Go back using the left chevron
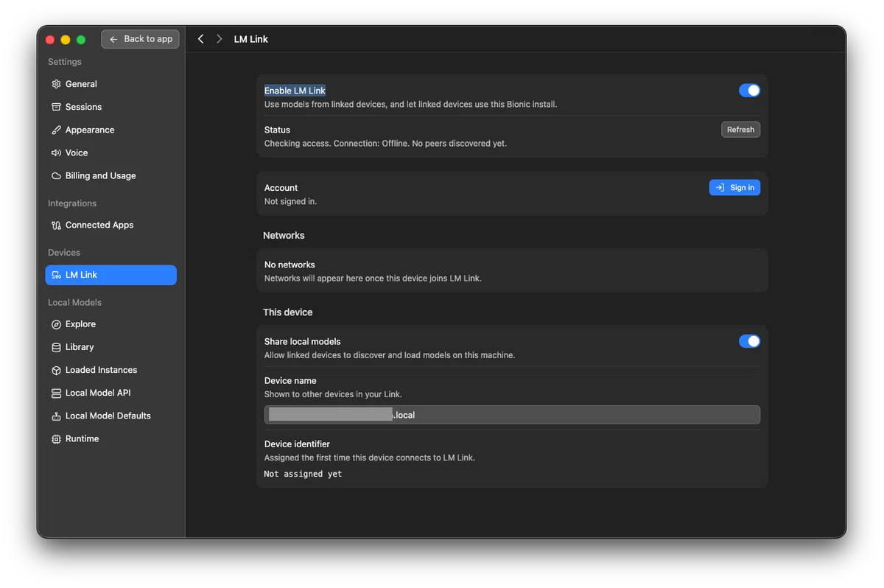 click(x=200, y=39)
